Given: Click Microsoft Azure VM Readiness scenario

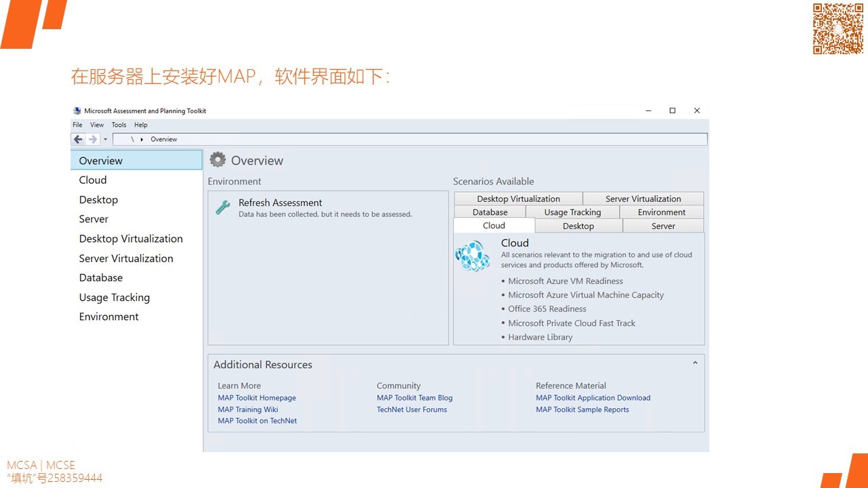Looking at the screenshot, I should (x=565, y=281).
